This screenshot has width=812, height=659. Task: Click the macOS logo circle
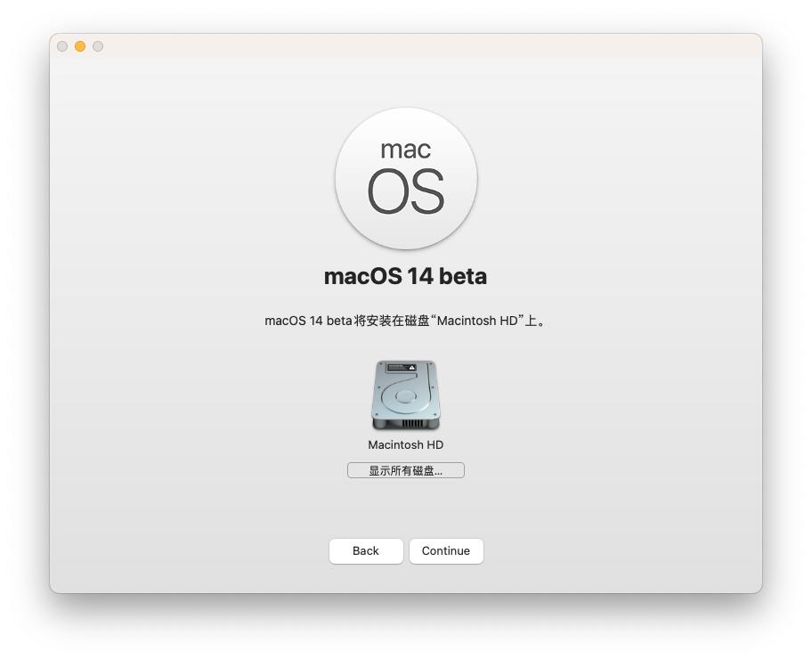[405, 179]
